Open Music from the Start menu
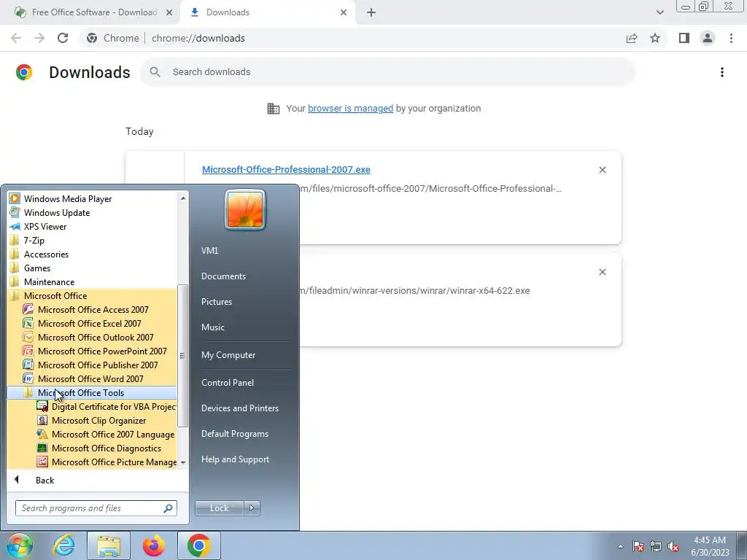 212,327
